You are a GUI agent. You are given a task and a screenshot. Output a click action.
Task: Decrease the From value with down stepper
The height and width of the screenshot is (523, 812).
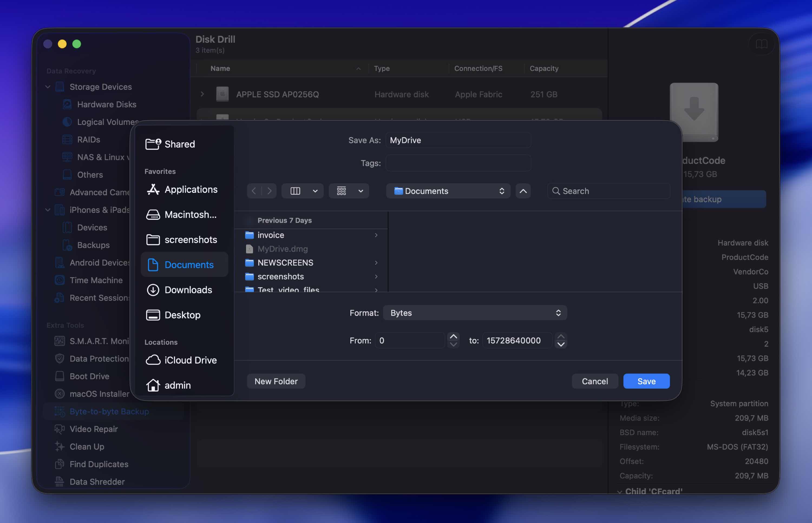(453, 344)
